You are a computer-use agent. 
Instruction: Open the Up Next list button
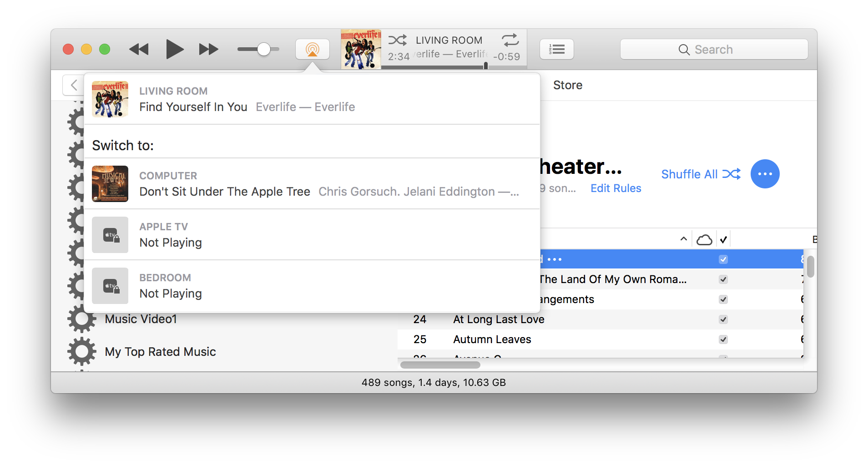[x=557, y=49]
